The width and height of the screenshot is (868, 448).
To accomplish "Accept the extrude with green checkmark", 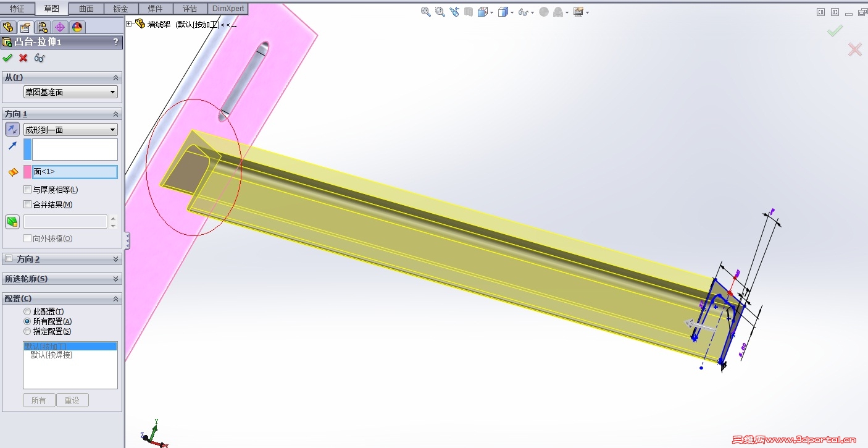I will tap(7, 57).
